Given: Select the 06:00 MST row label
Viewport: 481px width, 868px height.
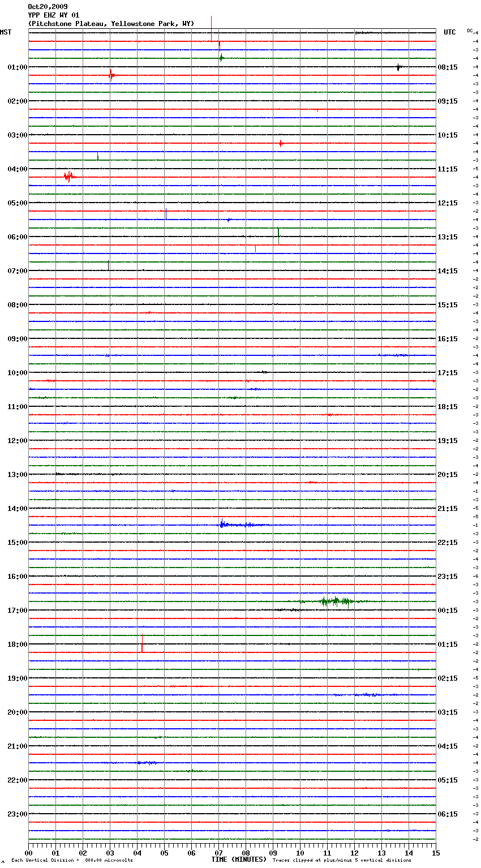Looking at the screenshot, I should 18,237.
